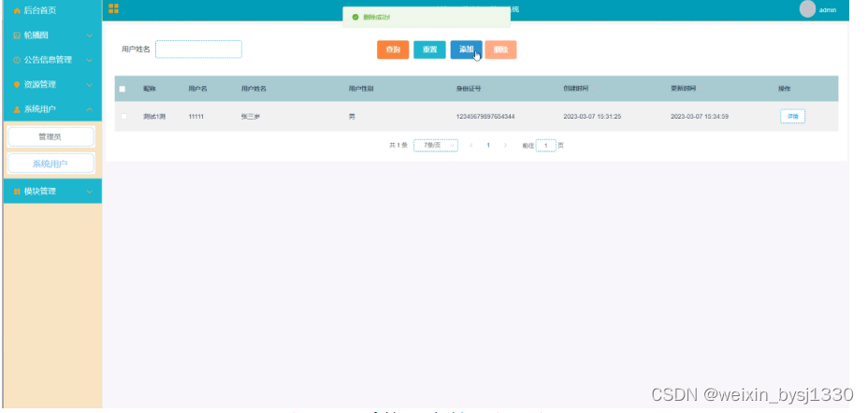Viewport: 868px width, 413px height.
Task: Click the person icon beside 系统用户
Action: click(17, 109)
